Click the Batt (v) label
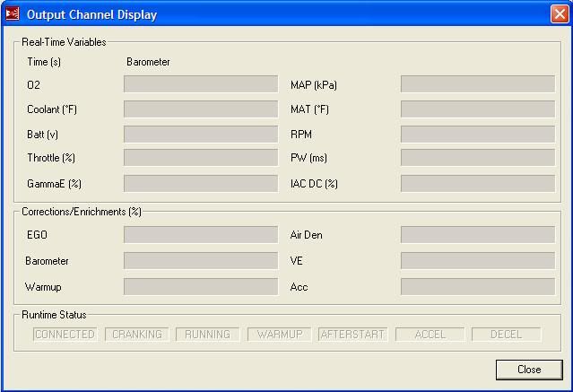 [x=42, y=135]
